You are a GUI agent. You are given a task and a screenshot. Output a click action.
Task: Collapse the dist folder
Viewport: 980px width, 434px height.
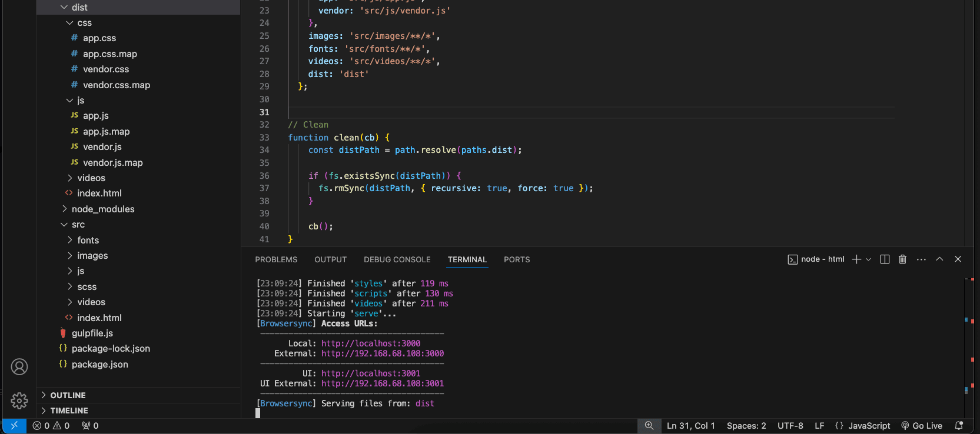tap(79, 8)
